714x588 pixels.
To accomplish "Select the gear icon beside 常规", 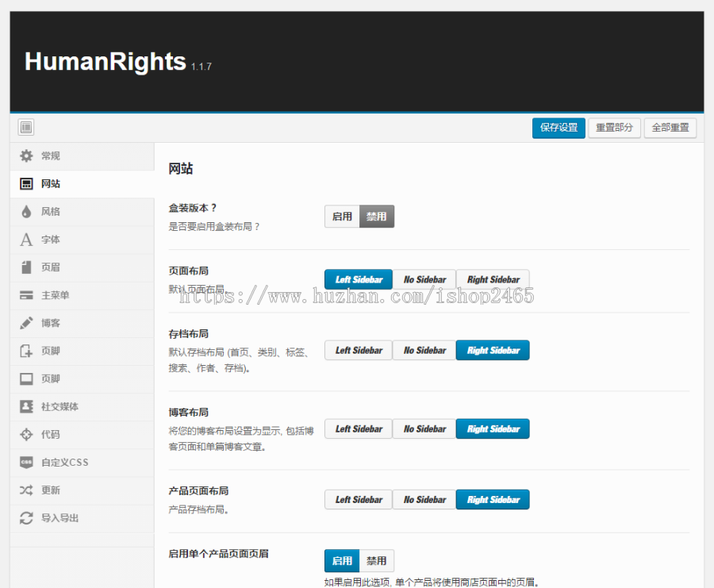I will (x=26, y=156).
